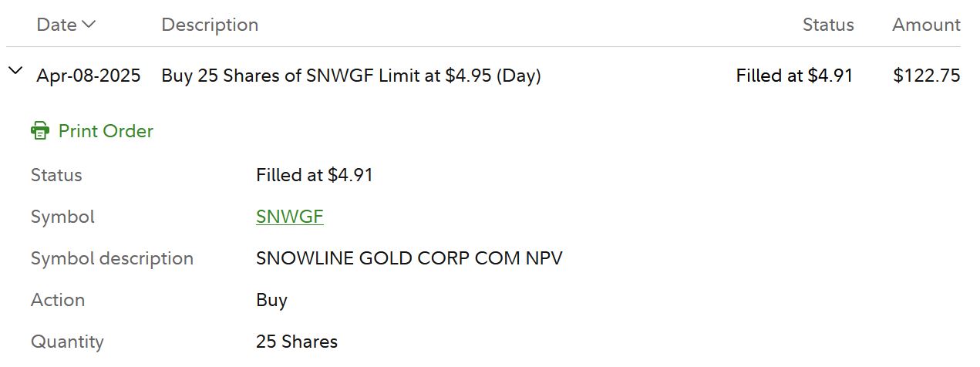Click the Filled at $4.91 detail value
The width and height of the screenshot is (980, 367).
coord(315,175)
